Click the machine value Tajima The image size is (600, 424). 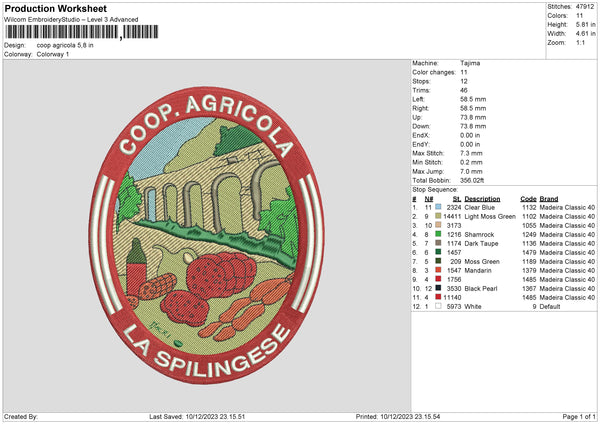[470, 63]
